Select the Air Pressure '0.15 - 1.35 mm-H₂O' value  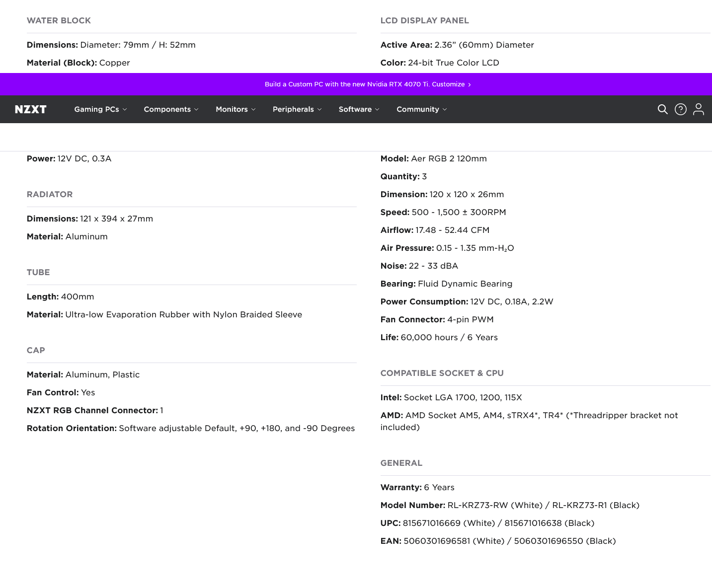pos(475,248)
